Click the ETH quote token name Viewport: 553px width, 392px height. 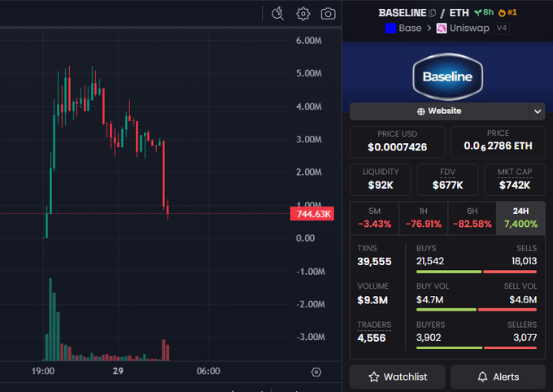pos(459,13)
